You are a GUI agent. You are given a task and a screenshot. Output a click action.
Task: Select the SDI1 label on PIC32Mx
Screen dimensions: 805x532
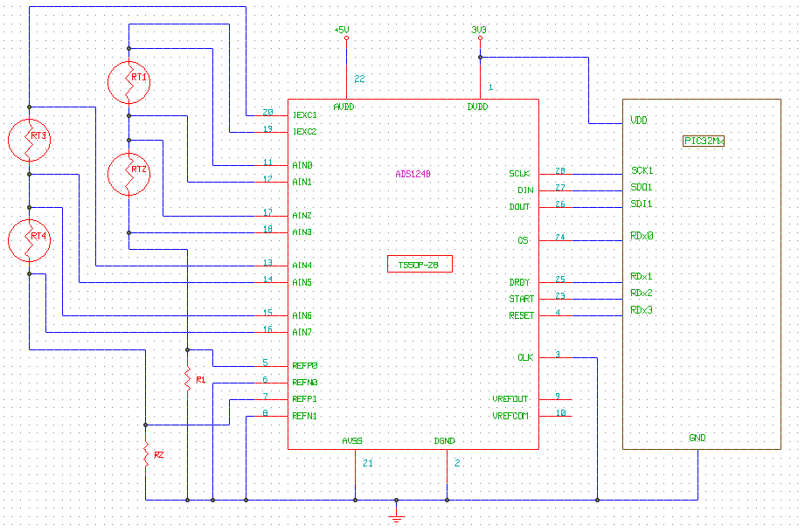(642, 204)
